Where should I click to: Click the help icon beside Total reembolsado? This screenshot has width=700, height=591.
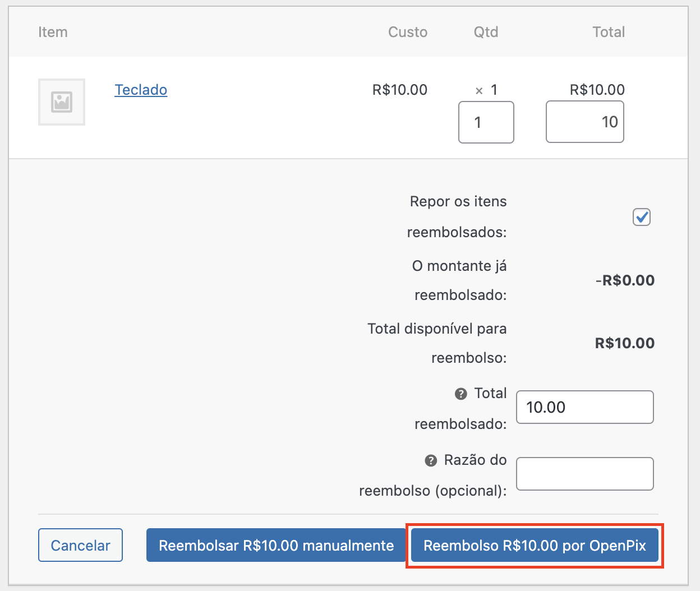(460, 394)
